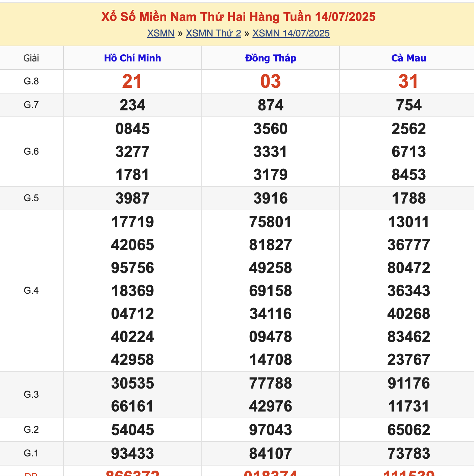Click the G.6 number 2562
474x476 pixels.
click(409, 129)
